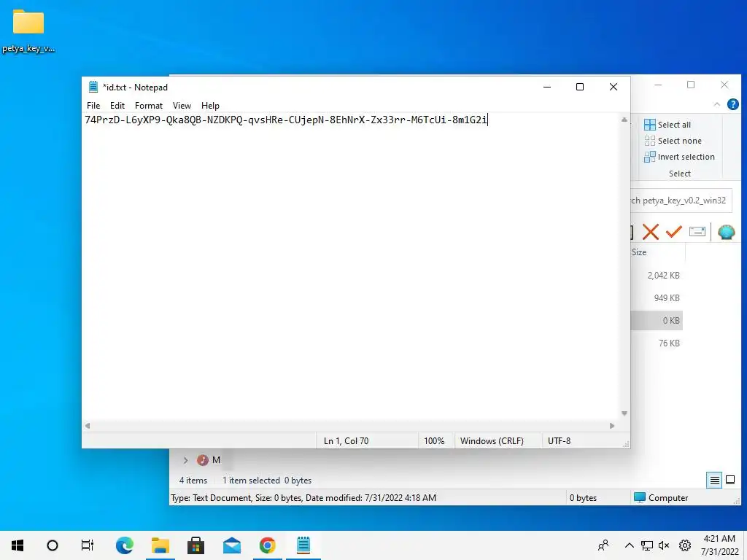Screen dimensions: 747x560
Task: Switch Explorer to large icons view
Action: coord(729,480)
